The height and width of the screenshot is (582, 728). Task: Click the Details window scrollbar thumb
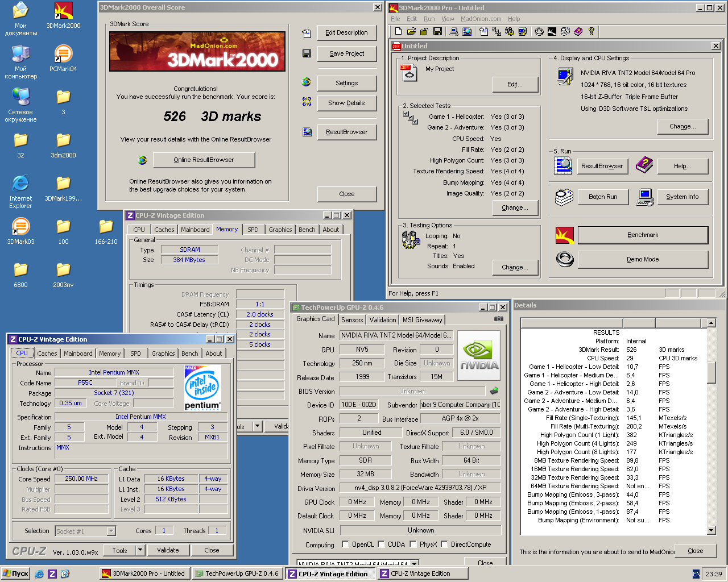click(x=711, y=372)
